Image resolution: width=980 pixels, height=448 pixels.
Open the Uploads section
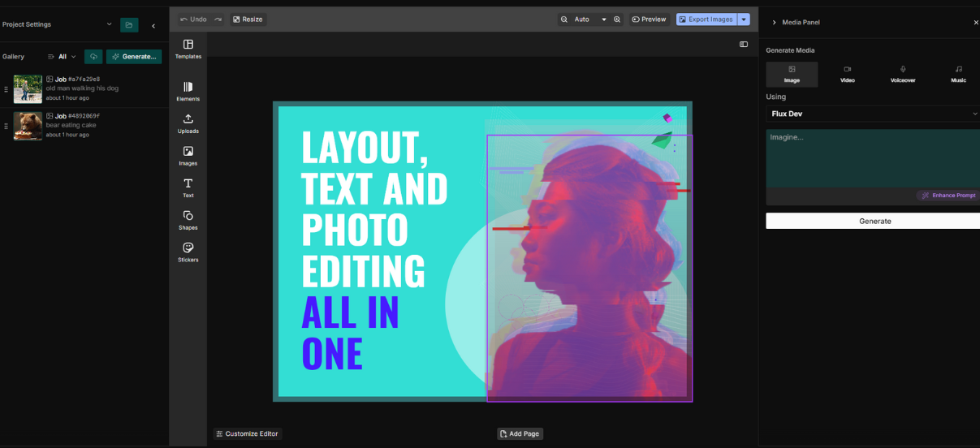188,123
